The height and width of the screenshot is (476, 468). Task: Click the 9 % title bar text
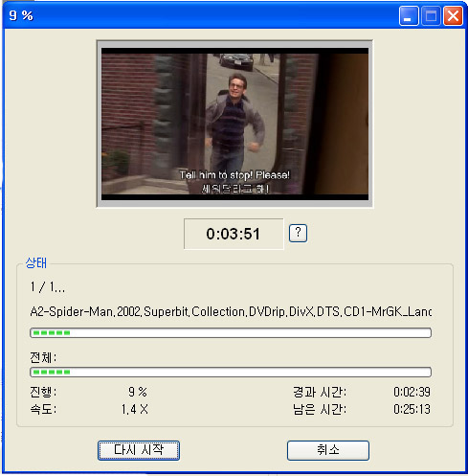21,15
